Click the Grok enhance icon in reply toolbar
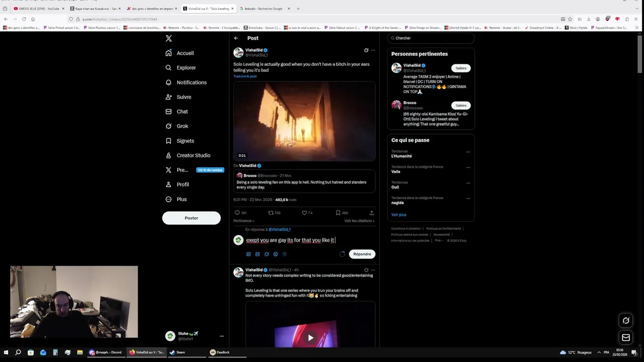 click(x=266, y=254)
